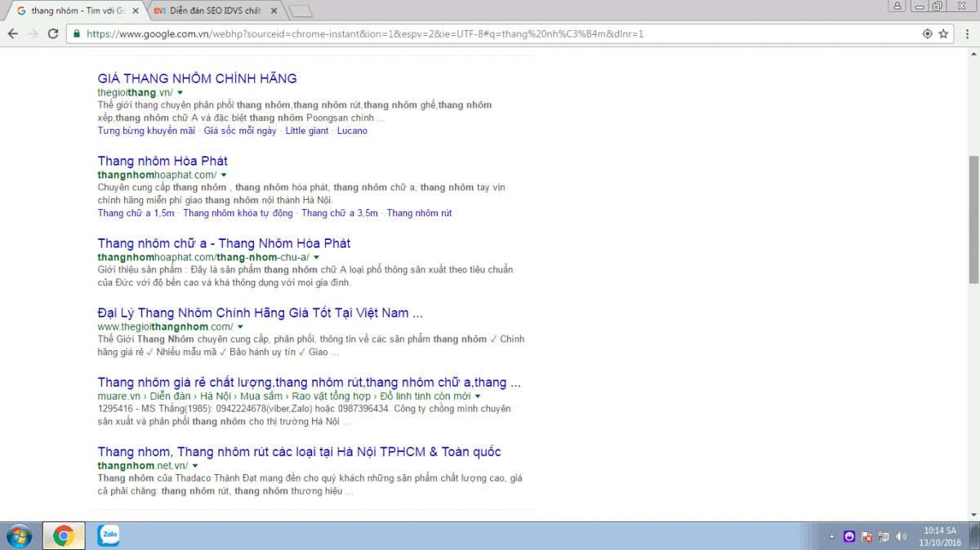Go back to the previous page
This screenshot has width=980, height=550.
coord(12,33)
